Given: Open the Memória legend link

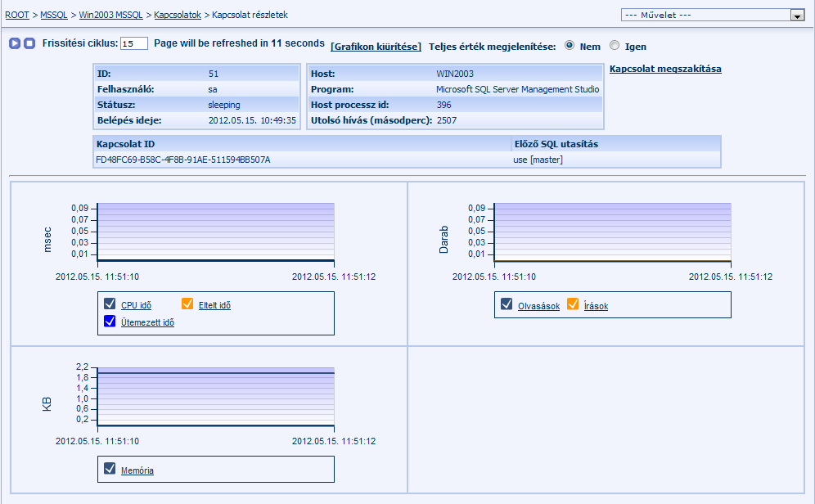Looking at the screenshot, I should pyautogui.click(x=137, y=470).
